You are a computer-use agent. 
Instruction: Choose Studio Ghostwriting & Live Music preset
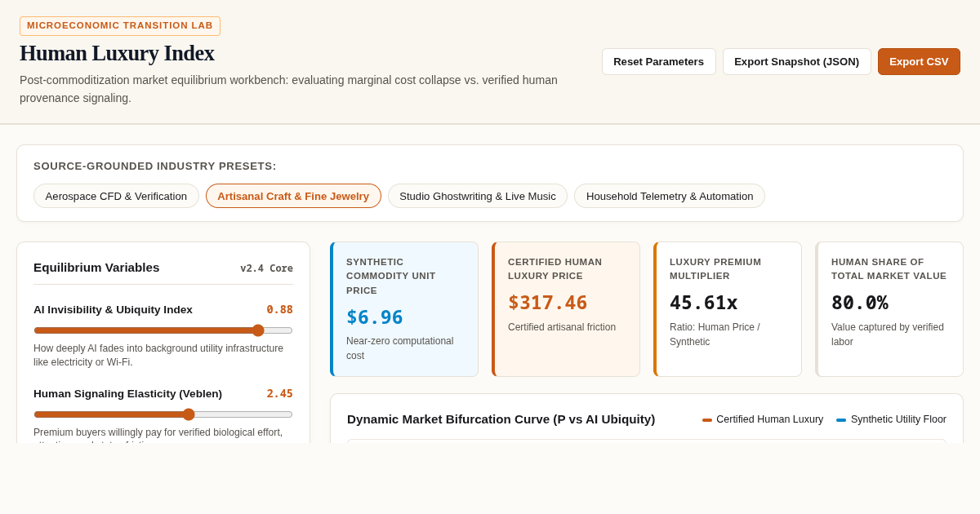478,196
